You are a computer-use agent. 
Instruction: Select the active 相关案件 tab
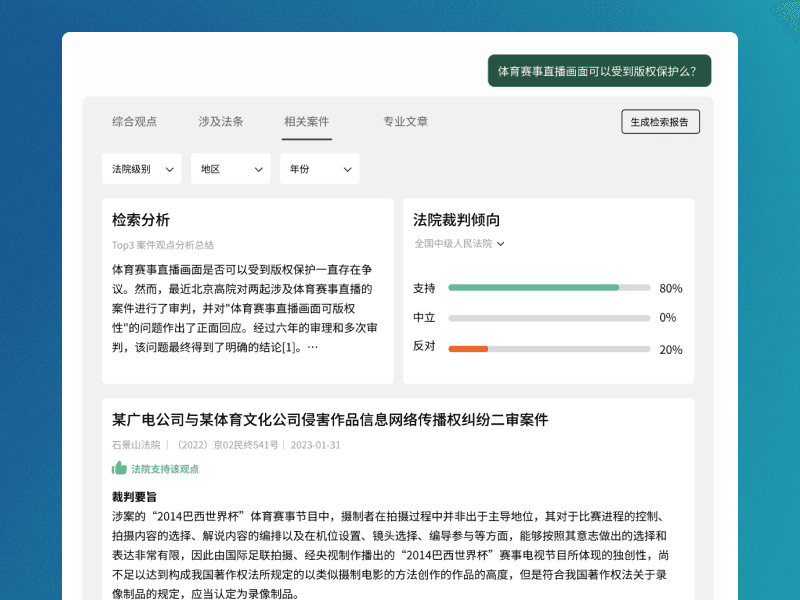pyautogui.click(x=307, y=121)
